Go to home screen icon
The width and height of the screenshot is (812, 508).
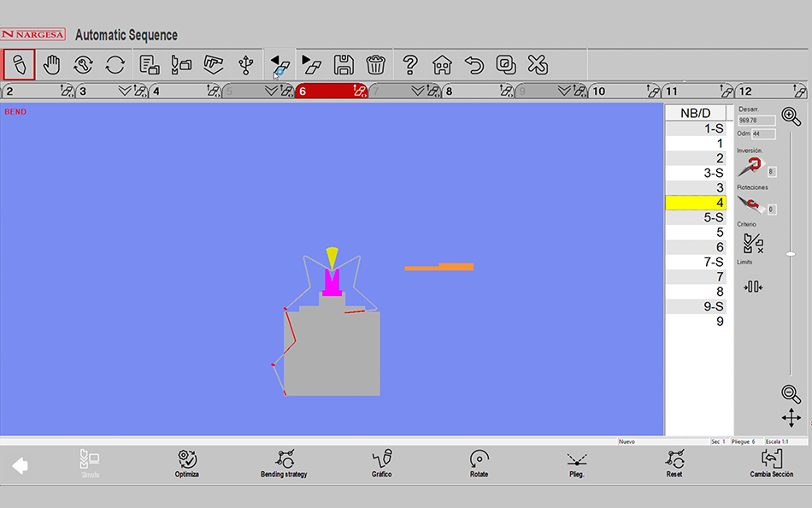[442, 64]
